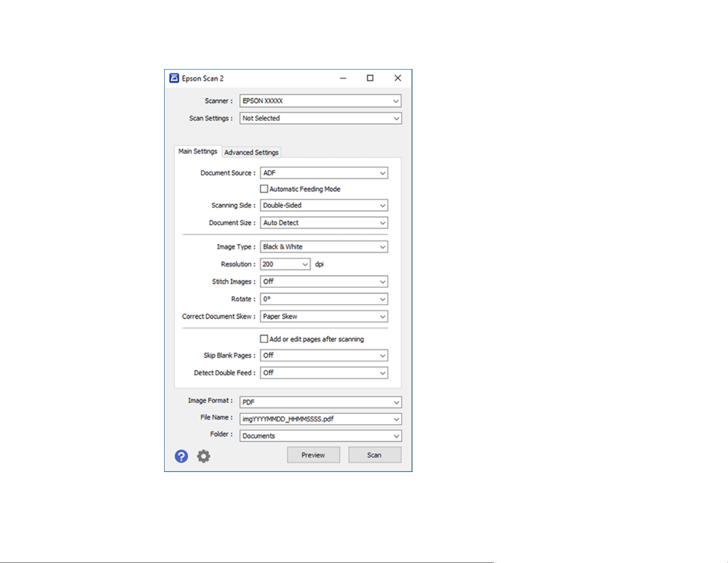Click the 'dpi' unit label
This screenshot has width=728, height=563.
319,264
